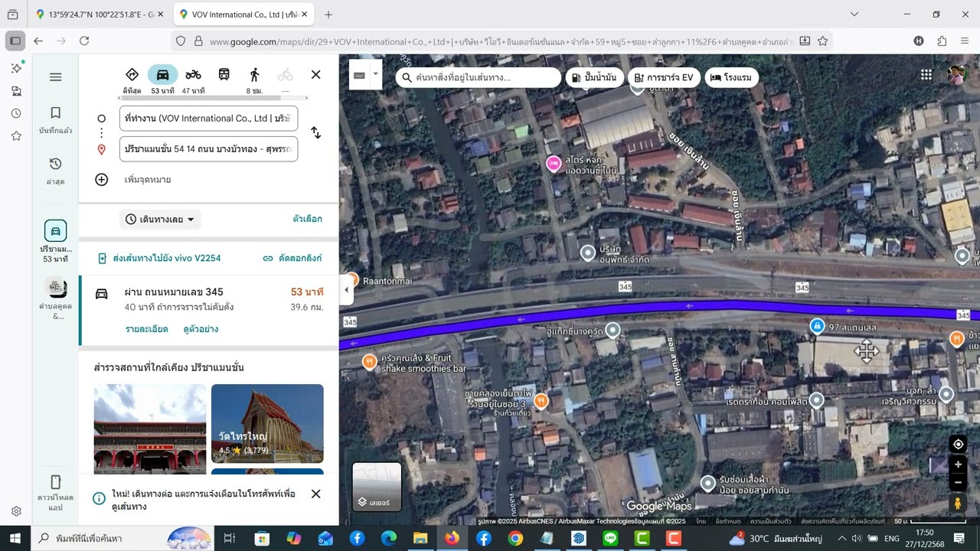Filter by EV charging (การชาร์จ EV)
This screenshot has height=551, width=980.
[x=662, y=77]
